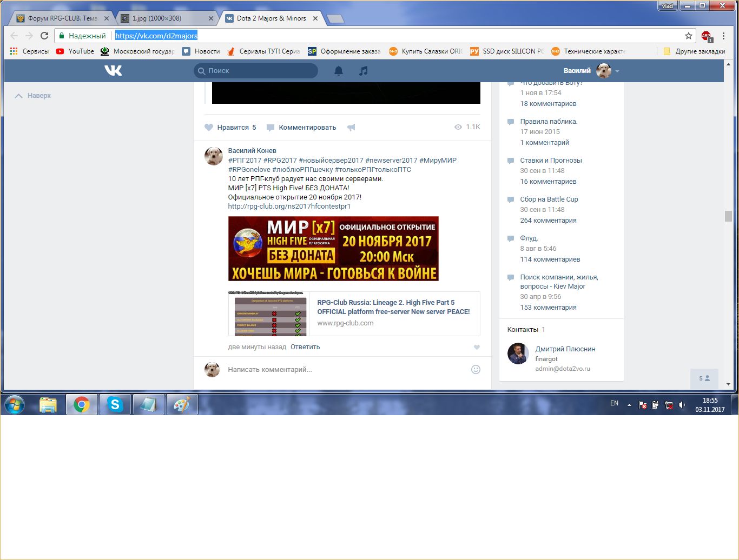This screenshot has width=739, height=560.
Task: Like the comment with its heart icon
Action: [477, 348]
